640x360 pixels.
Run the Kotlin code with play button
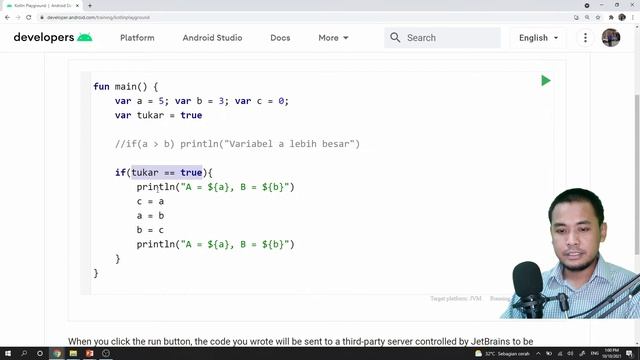coord(546,80)
